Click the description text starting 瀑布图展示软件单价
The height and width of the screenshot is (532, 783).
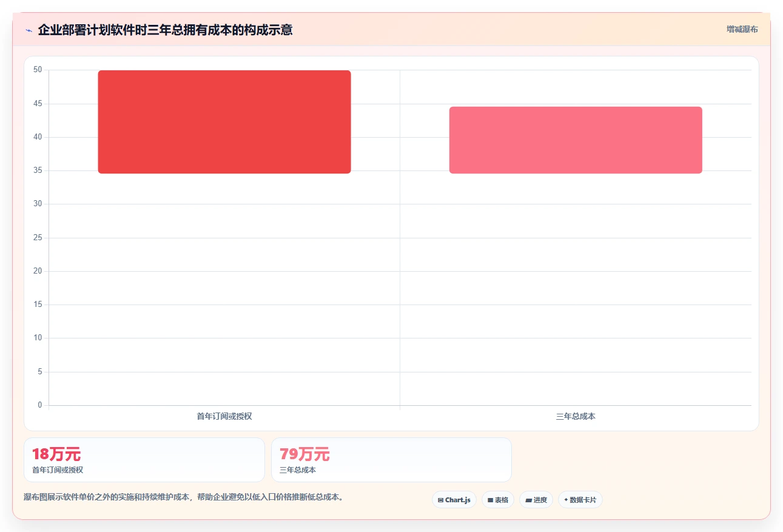point(185,497)
